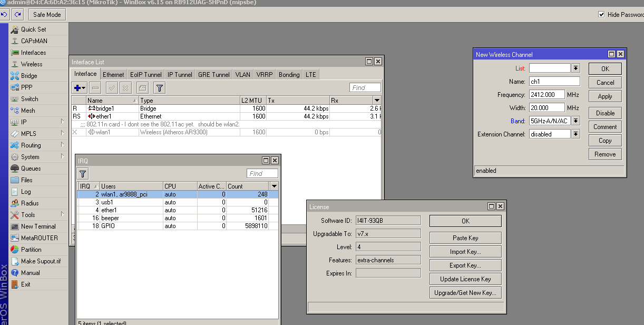Click the filter icon in IRQ window
This screenshot has height=325, width=644.
tap(83, 174)
